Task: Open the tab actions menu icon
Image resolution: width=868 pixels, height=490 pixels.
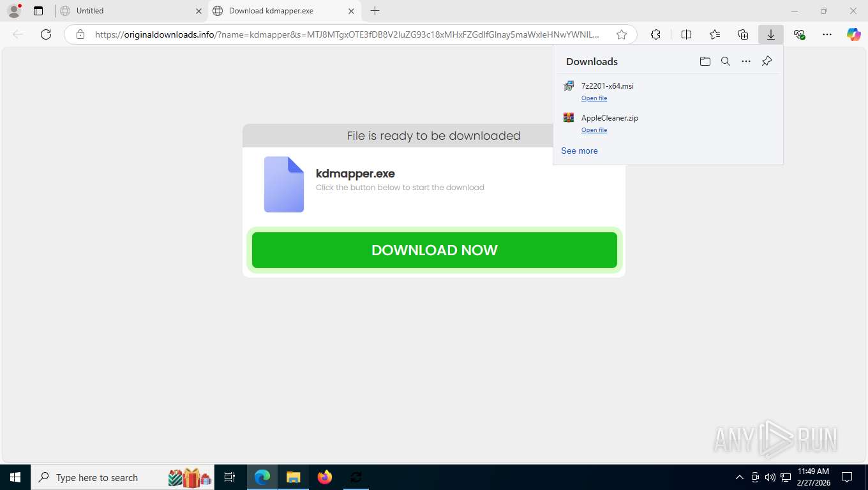Action: pos(38,11)
